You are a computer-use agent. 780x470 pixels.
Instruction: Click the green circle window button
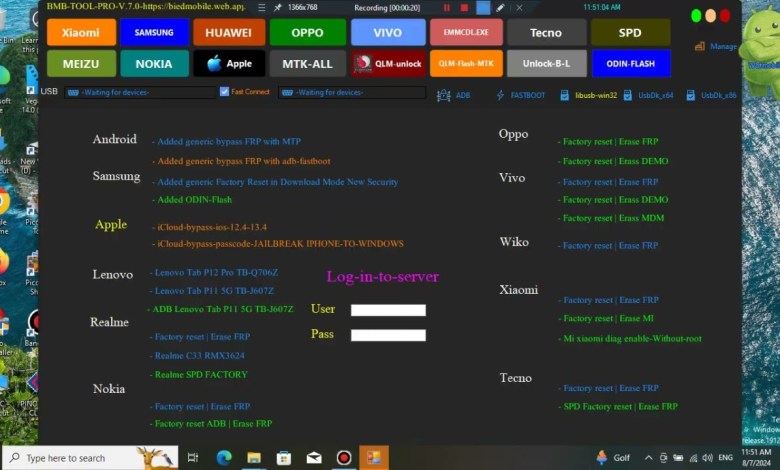point(696,16)
